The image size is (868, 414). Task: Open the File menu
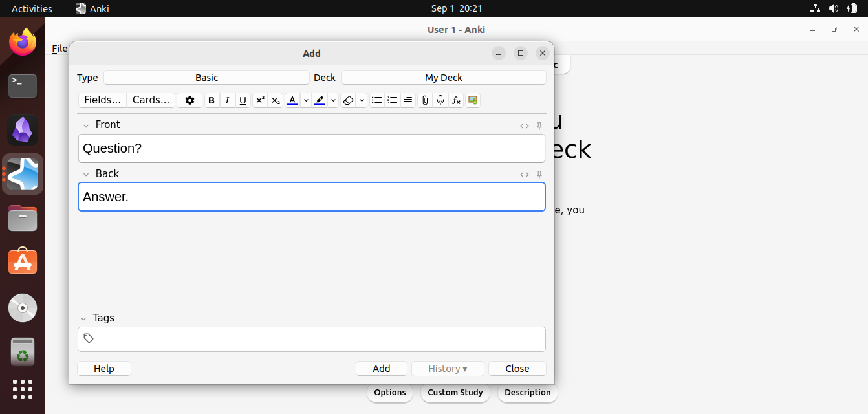coord(59,49)
